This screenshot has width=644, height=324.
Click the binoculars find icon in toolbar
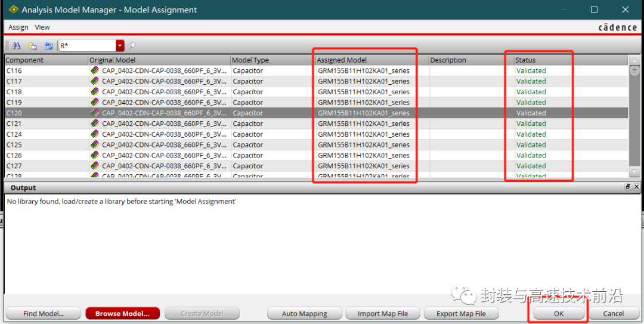[16, 46]
